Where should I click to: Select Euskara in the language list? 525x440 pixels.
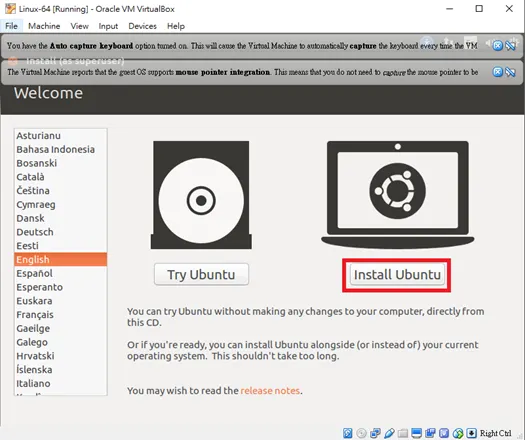[61, 301]
